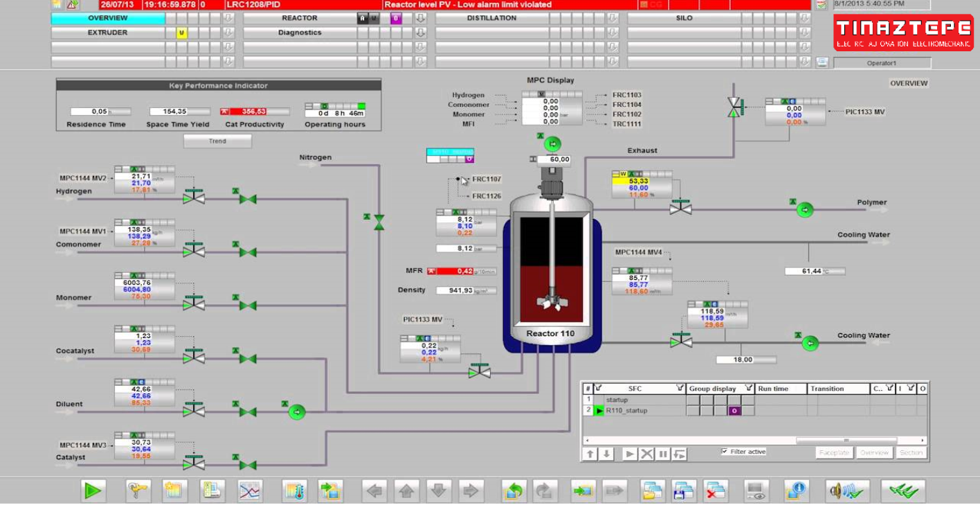Expand the SILO area hierarchy arrow

pyautogui.click(x=804, y=18)
